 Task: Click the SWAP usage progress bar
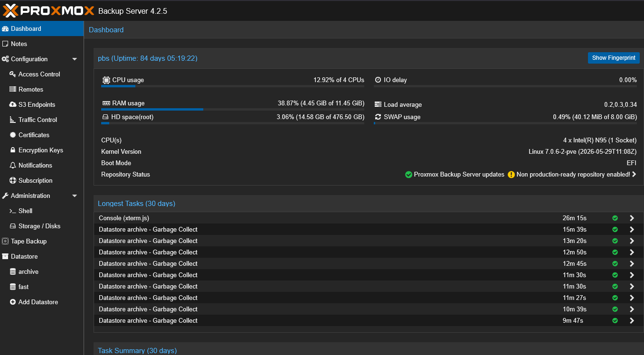pos(505,123)
